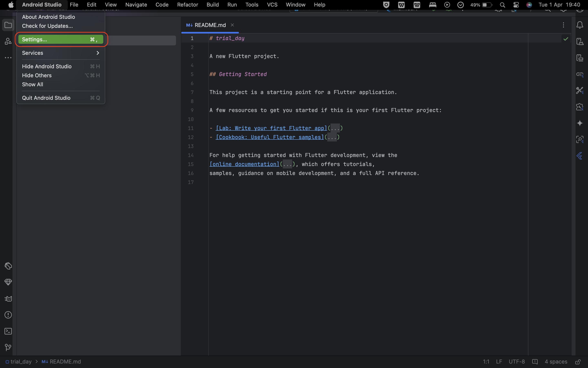Click the battery indicator in menu bar
Image resolution: width=588 pixels, height=368 pixels.
[x=481, y=5]
